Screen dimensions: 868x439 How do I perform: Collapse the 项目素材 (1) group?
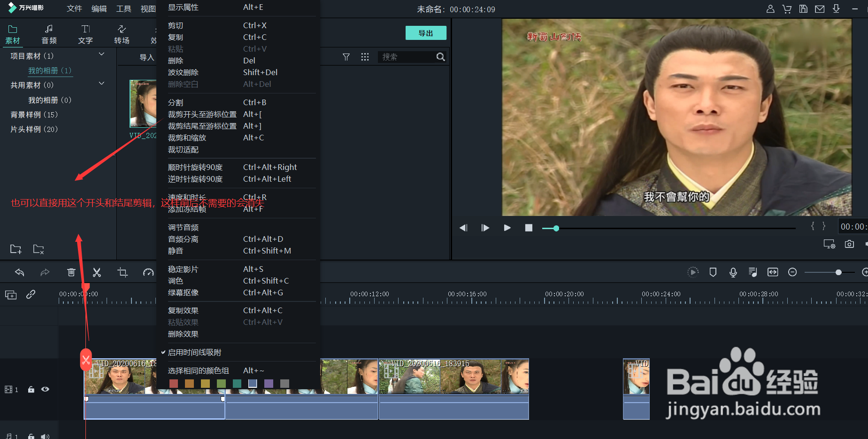click(101, 54)
